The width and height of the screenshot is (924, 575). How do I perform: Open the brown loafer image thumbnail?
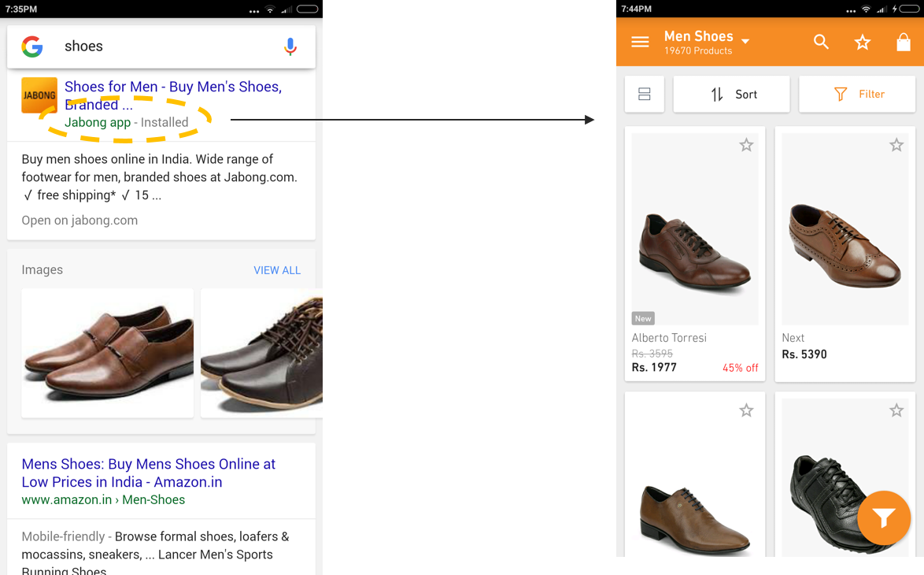pos(108,353)
